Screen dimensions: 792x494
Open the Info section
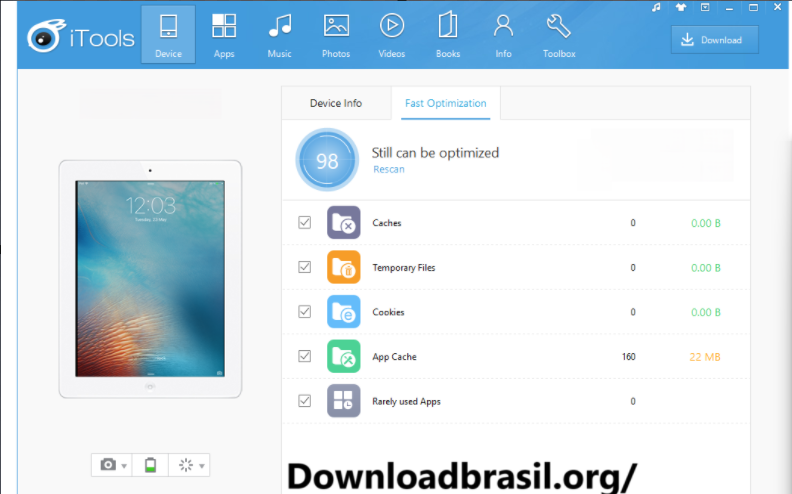(x=503, y=34)
